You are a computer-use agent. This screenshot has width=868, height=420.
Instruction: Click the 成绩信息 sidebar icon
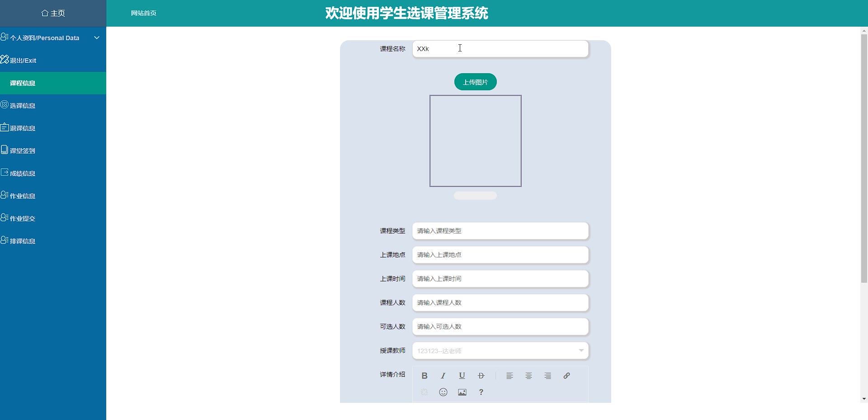click(5, 172)
